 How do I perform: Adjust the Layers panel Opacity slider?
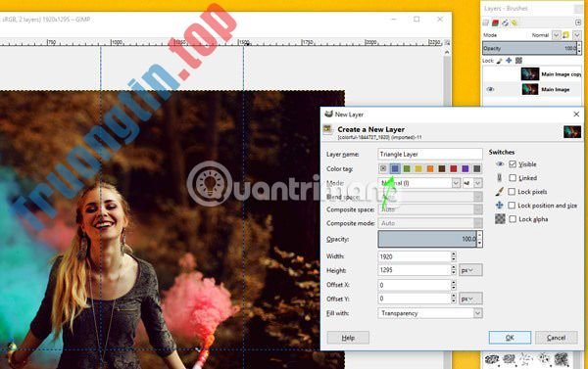pyautogui.click(x=529, y=48)
